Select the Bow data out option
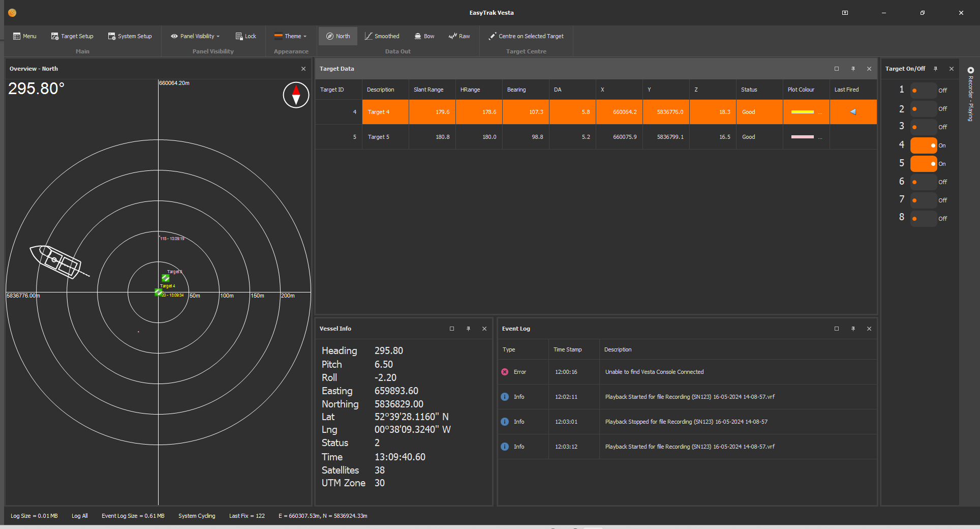980x529 pixels. (x=424, y=36)
